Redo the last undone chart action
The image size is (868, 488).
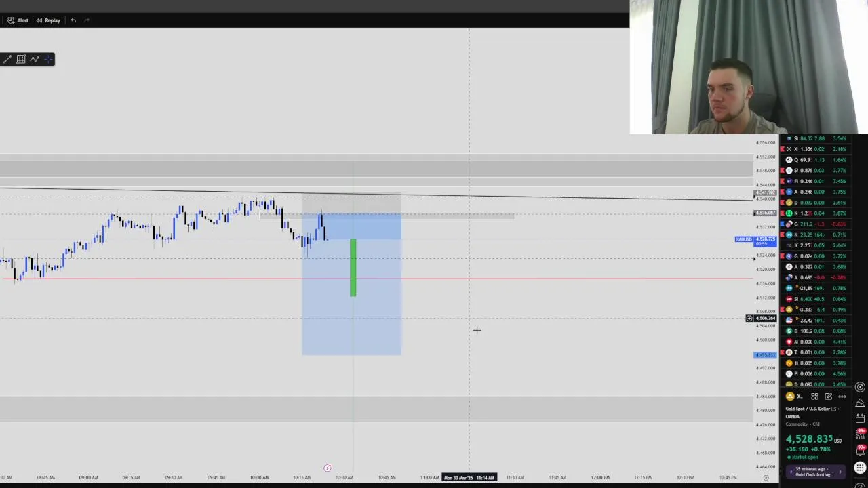coord(87,20)
